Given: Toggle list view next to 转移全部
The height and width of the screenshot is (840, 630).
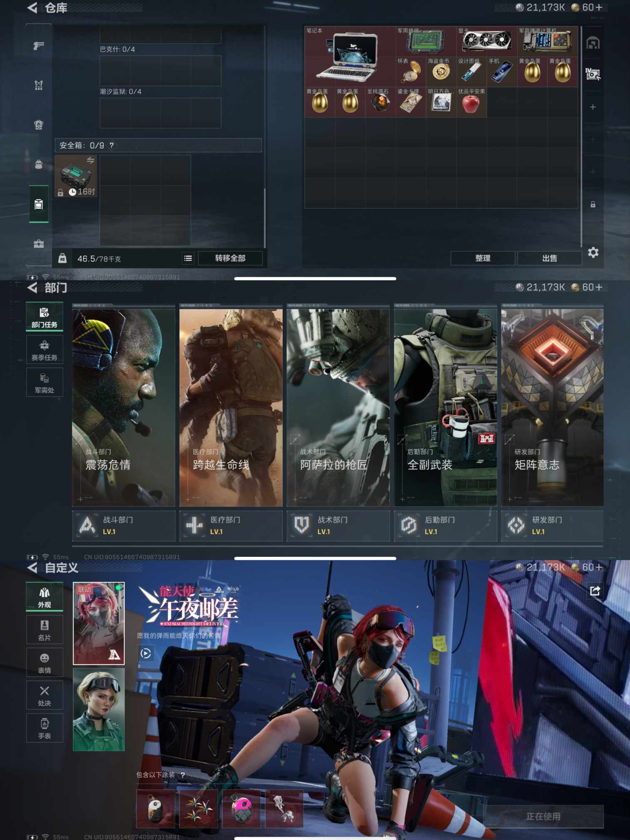Looking at the screenshot, I should [188, 258].
